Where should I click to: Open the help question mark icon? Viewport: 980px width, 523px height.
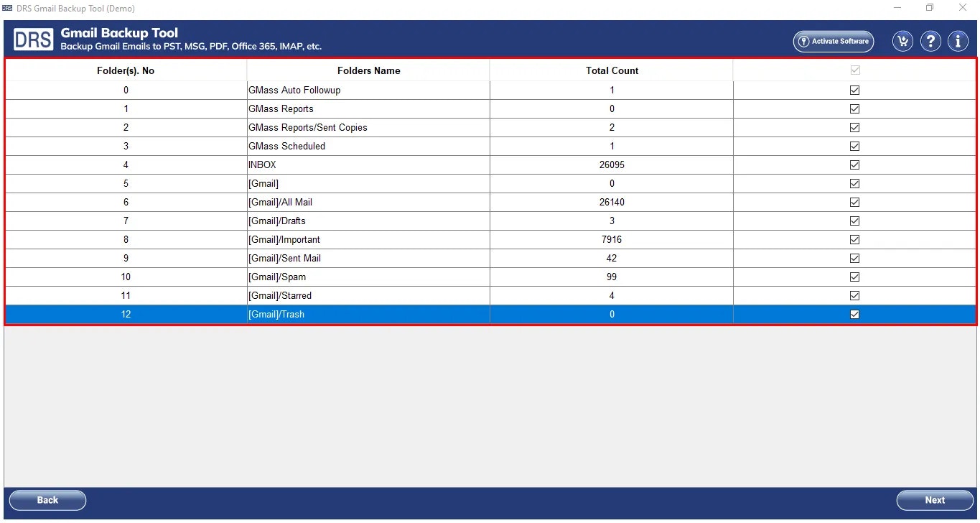pyautogui.click(x=930, y=41)
